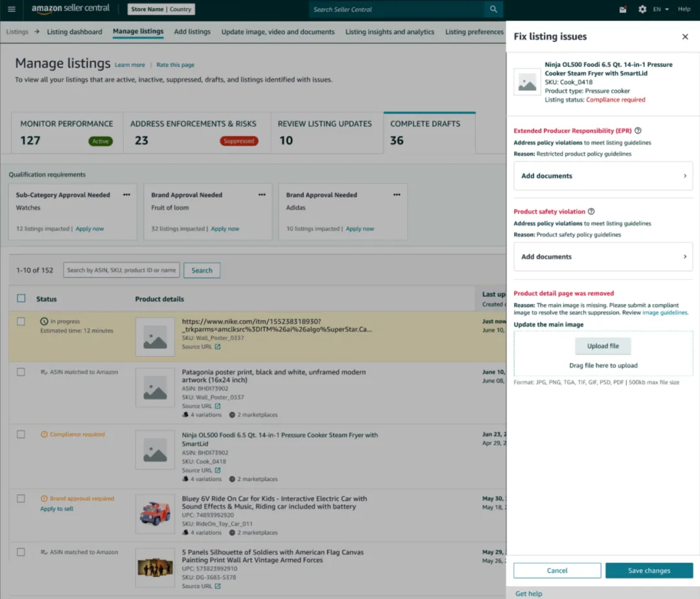This screenshot has height=599, width=700.
Task: Expand Add documents under Product safety violation
Action: point(603,257)
